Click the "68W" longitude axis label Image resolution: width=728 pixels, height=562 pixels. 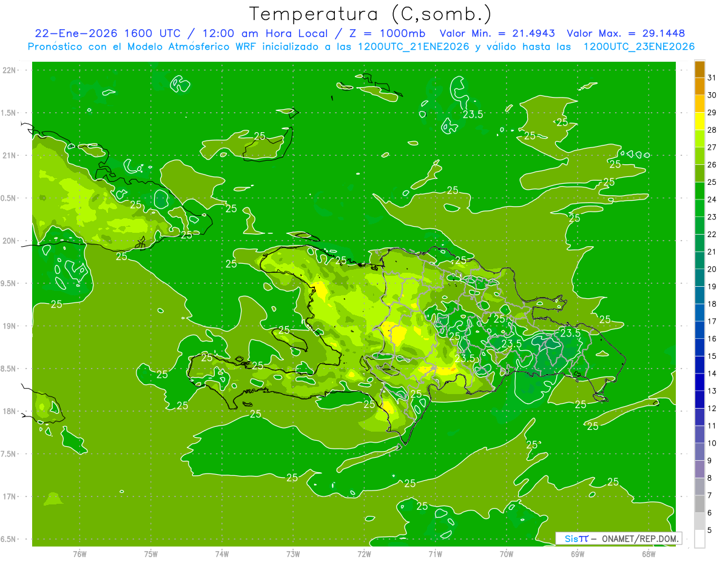pyautogui.click(x=649, y=554)
